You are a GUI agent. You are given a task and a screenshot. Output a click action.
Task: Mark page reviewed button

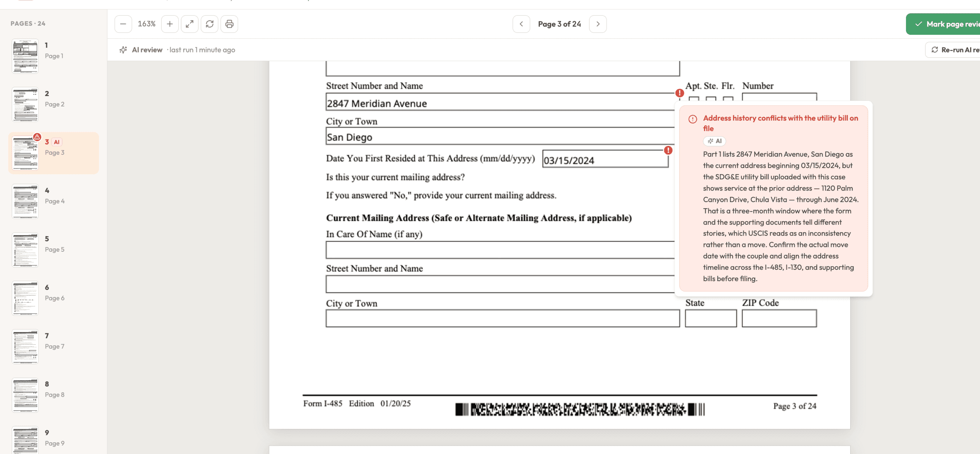[943, 24]
